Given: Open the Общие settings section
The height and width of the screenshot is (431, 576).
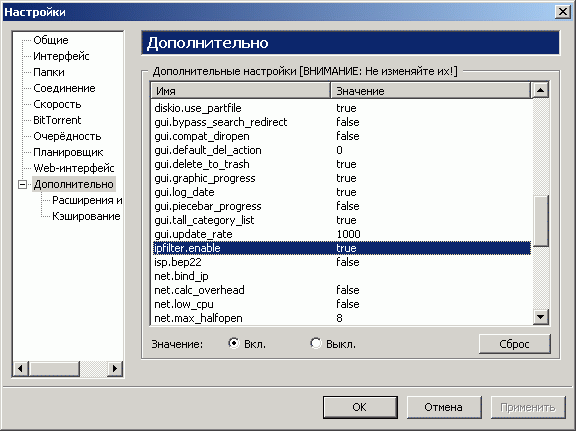Looking at the screenshot, I should coord(51,40).
